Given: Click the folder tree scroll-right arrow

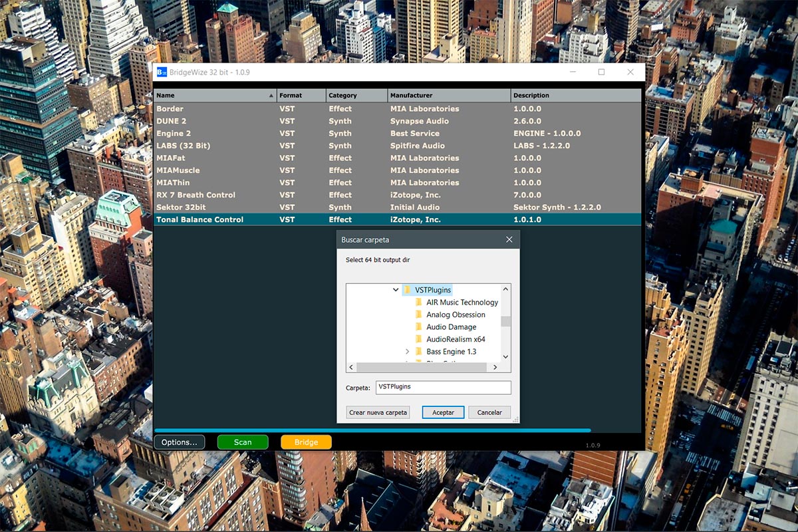Looking at the screenshot, I should pyautogui.click(x=495, y=367).
